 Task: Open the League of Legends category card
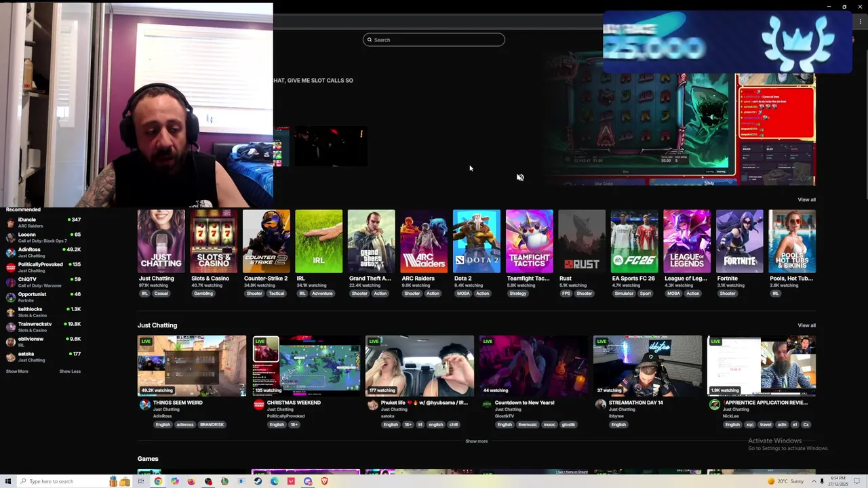(x=687, y=241)
